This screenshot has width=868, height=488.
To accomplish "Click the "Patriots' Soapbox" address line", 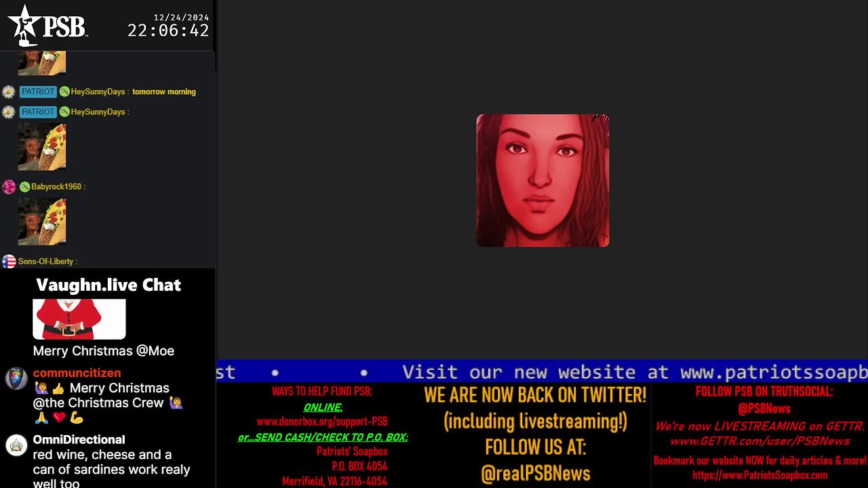I will tap(352, 451).
